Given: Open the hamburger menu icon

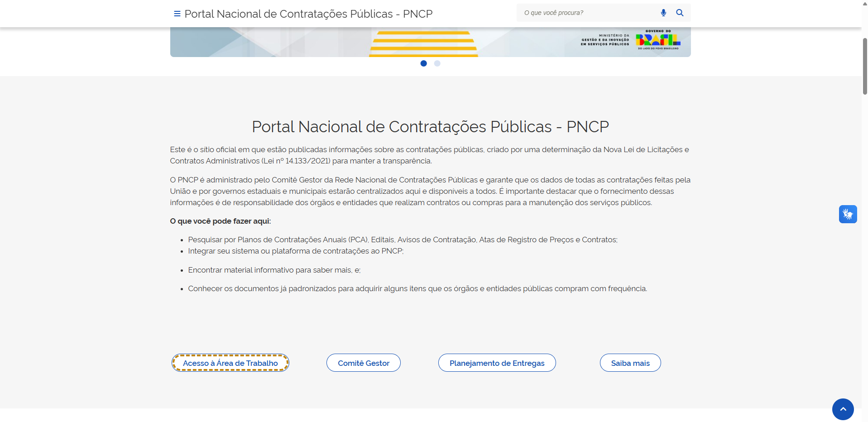Looking at the screenshot, I should (x=177, y=14).
